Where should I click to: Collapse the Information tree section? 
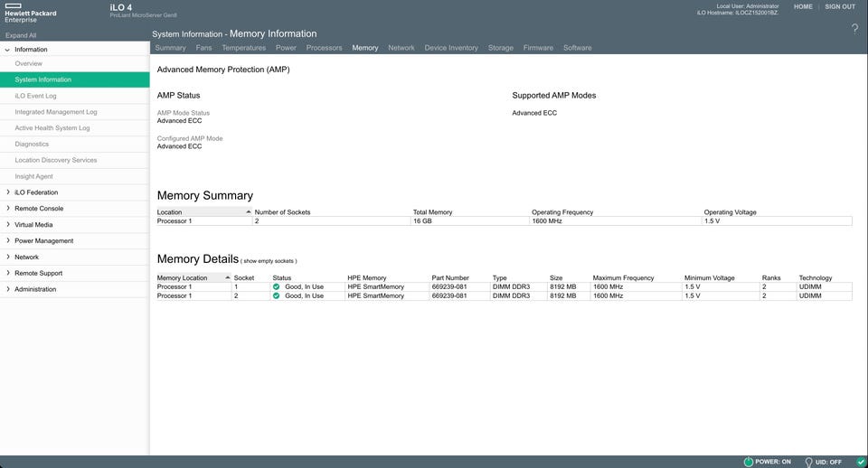[8, 50]
